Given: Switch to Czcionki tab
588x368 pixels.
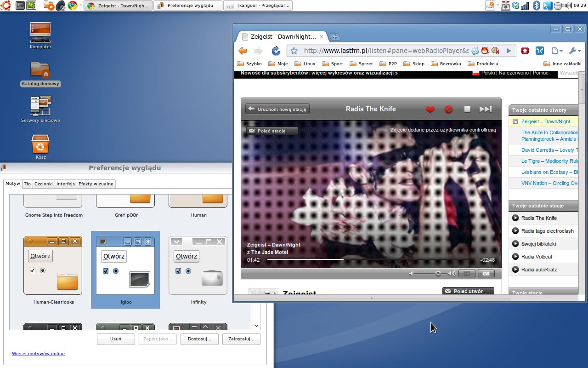Looking at the screenshot, I should point(44,184).
